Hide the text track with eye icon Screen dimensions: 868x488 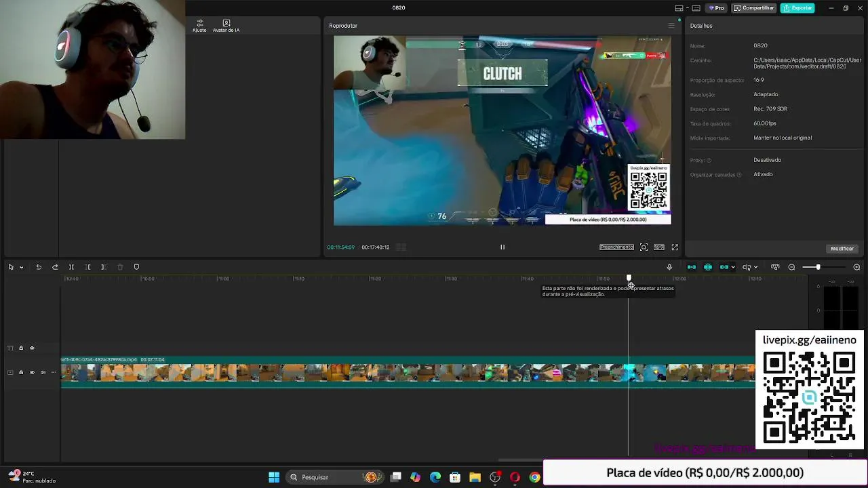(x=32, y=348)
